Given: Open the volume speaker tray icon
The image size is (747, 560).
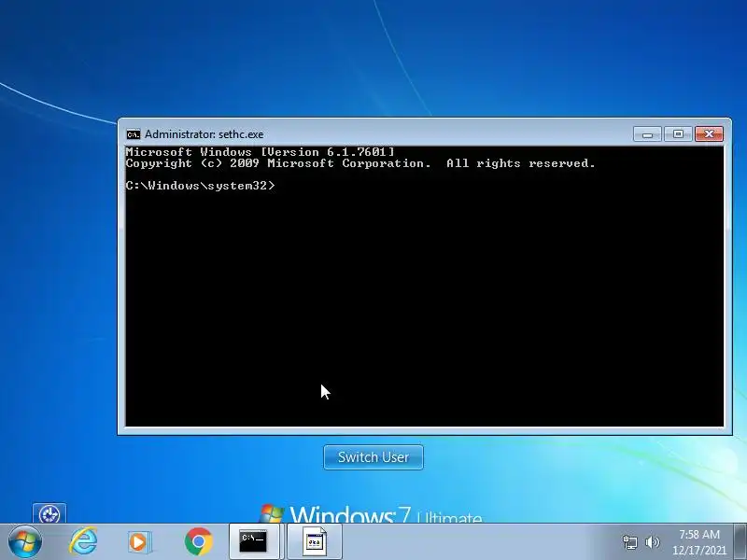Looking at the screenshot, I should click(x=652, y=542).
